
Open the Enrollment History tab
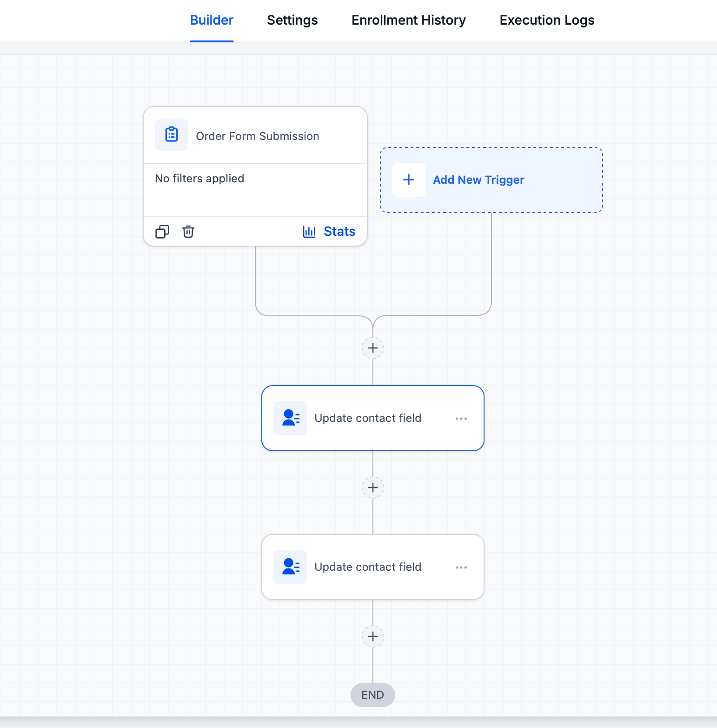coord(409,20)
